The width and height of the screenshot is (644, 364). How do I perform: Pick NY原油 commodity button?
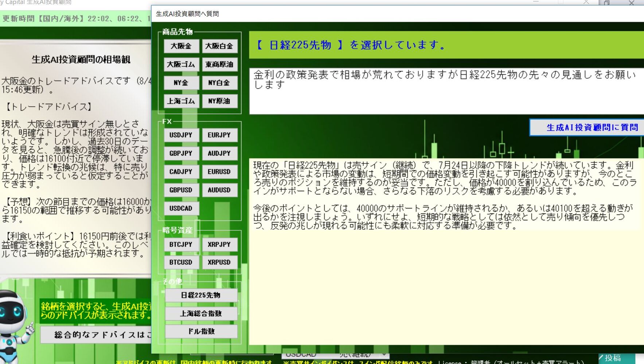[x=219, y=101]
